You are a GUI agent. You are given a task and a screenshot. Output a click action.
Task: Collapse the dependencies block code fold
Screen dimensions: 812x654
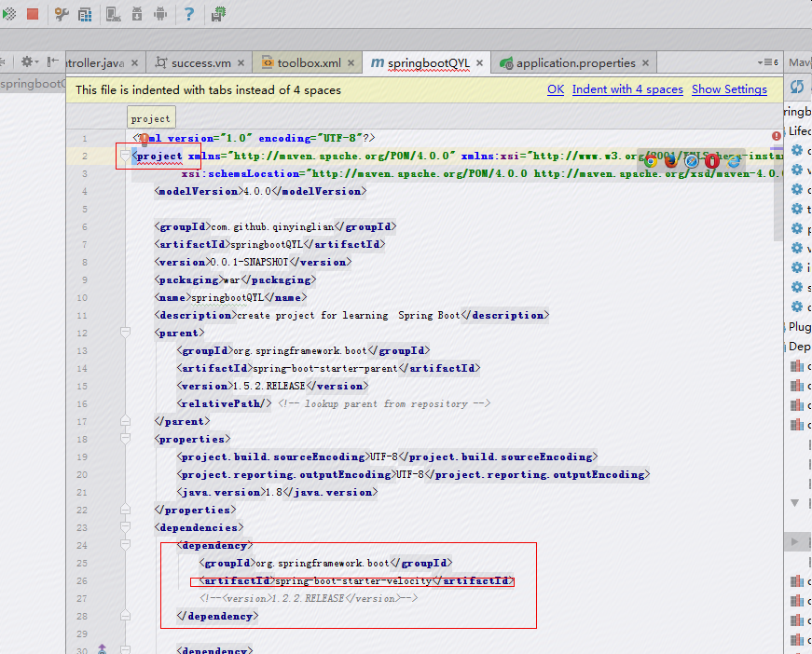tap(125, 526)
